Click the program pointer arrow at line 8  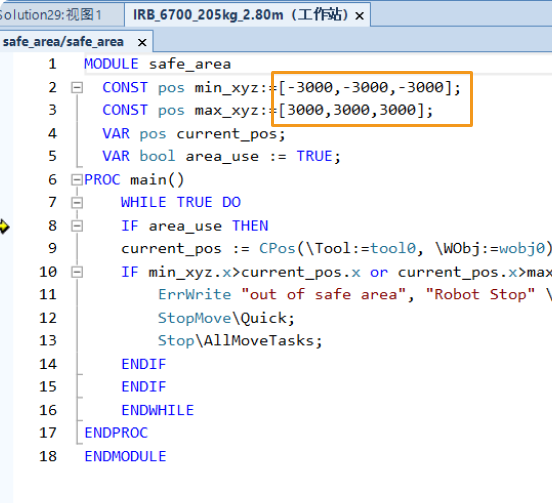click(x=4, y=226)
